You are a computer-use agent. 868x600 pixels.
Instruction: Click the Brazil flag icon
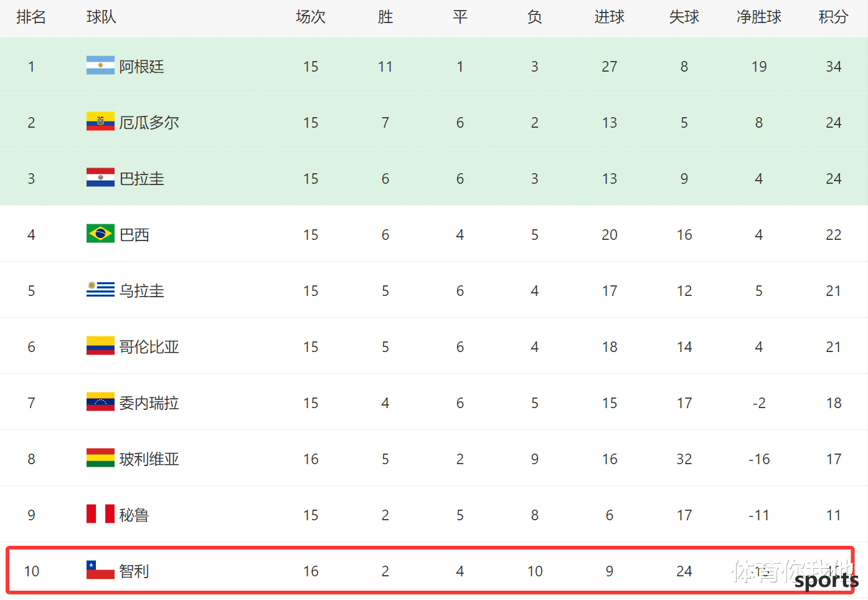(100, 234)
